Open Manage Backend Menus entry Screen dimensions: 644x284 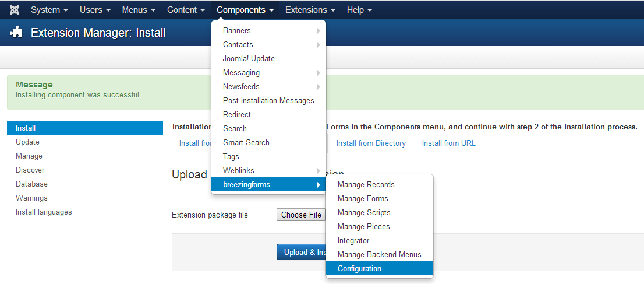tap(380, 255)
